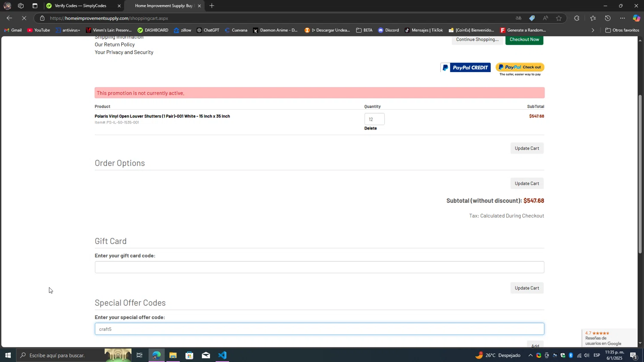The image size is (644, 362).
Task: Add this page to favorites star
Action: [x=559, y=18]
